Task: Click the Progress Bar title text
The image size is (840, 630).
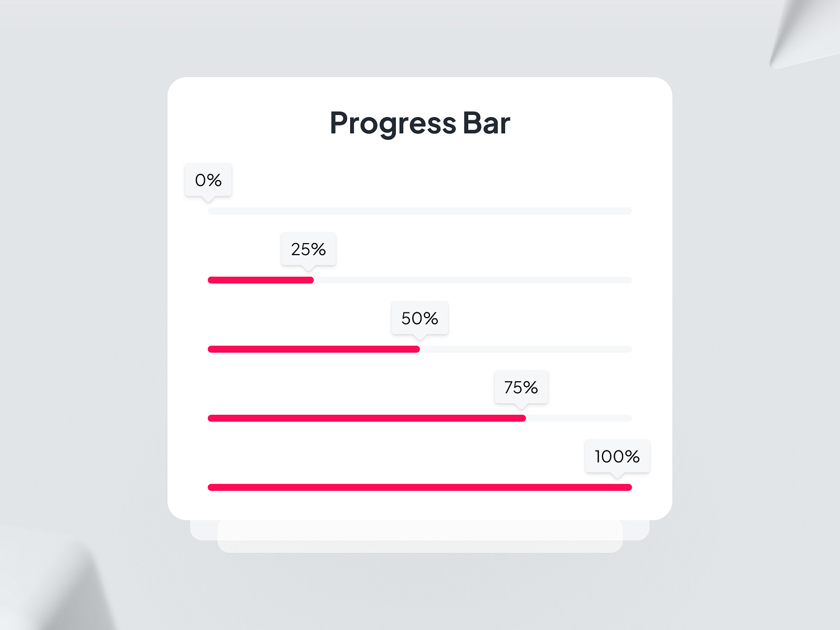Action: (420, 123)
